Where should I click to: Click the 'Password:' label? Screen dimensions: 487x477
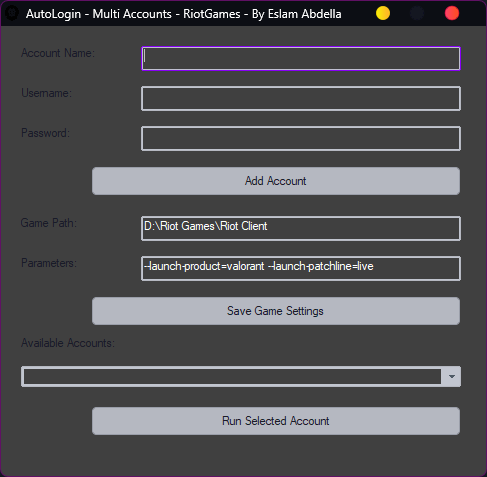pos(45,133)
